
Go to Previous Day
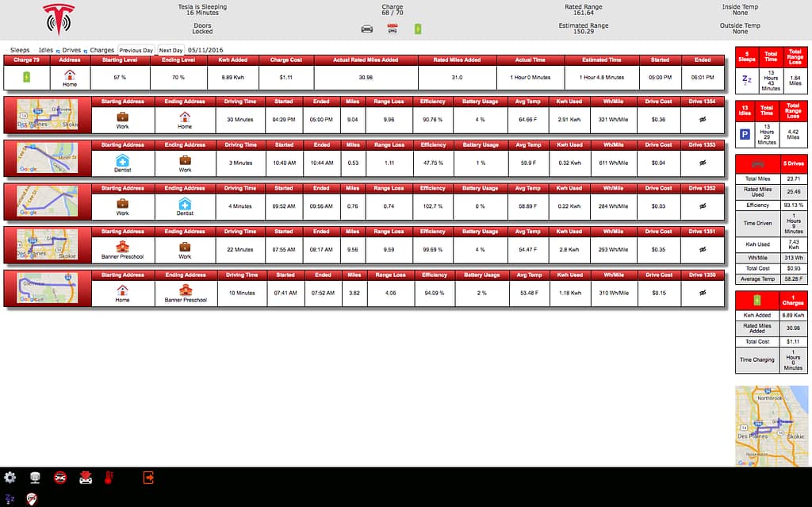tap(136, 50)
